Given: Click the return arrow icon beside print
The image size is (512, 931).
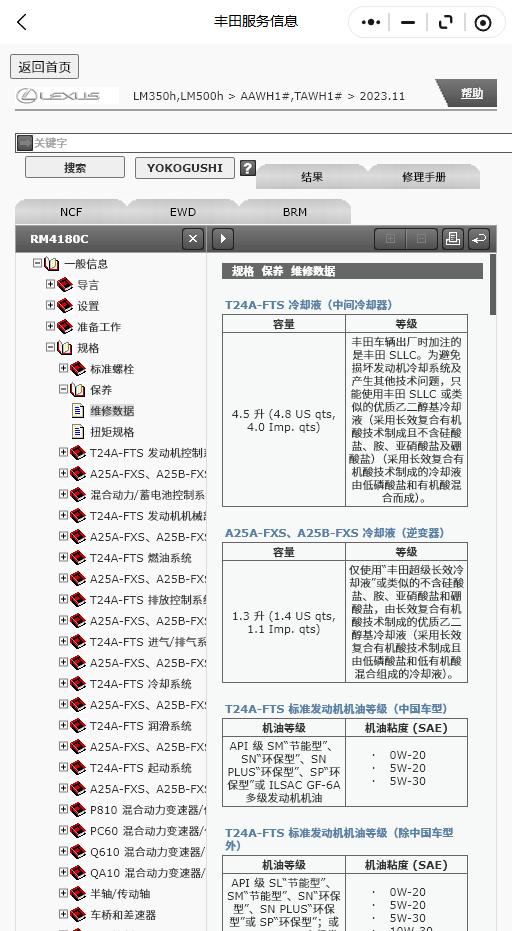Looking at the screenshot, I should pyautogui.click(x=479, y=239).
